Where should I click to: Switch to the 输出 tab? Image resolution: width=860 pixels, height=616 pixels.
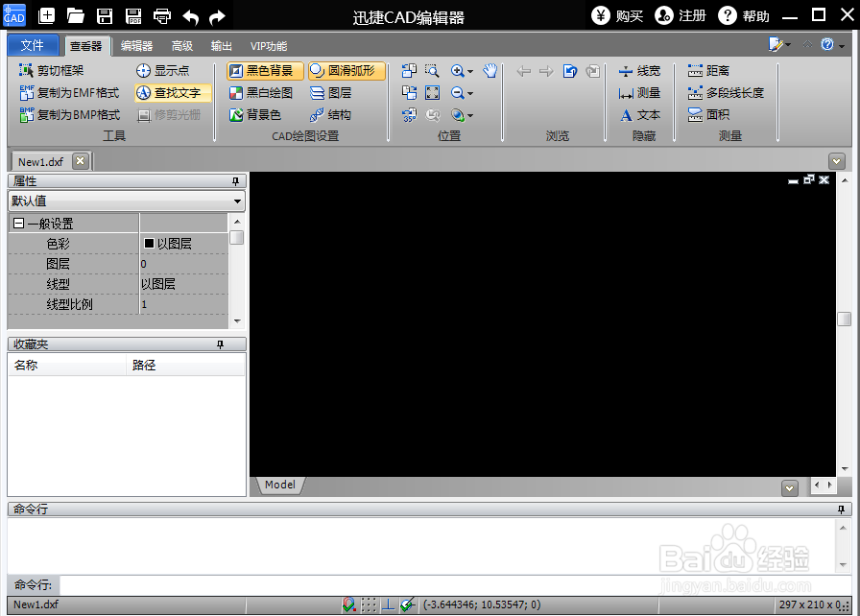pyautogui.click(x=222, y=46)
